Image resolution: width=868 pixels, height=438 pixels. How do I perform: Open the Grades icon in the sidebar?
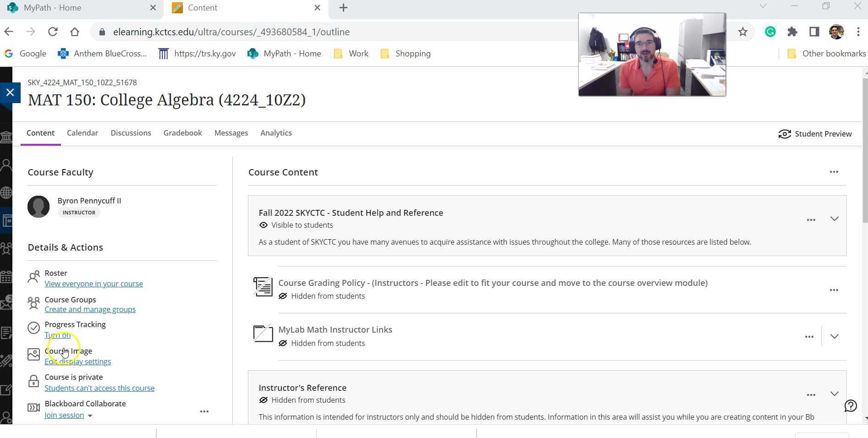tap(6, 333)
